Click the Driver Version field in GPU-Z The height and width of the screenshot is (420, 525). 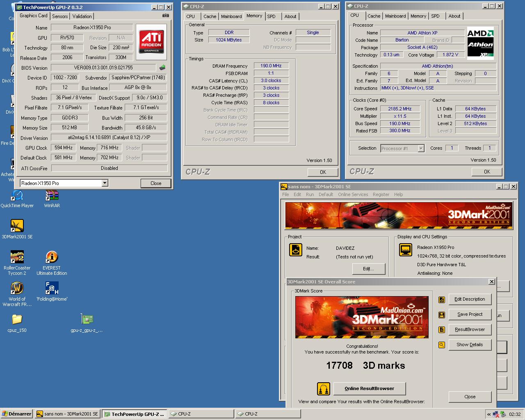[109, 138]
